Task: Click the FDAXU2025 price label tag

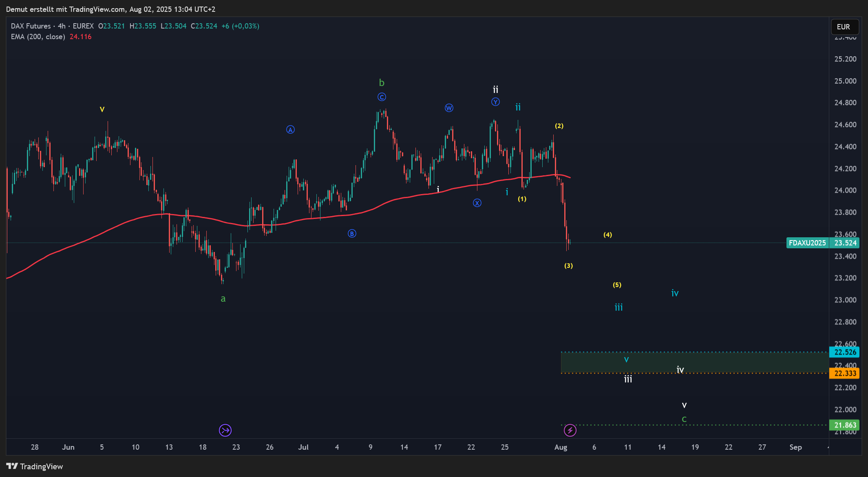Action: 807,243
